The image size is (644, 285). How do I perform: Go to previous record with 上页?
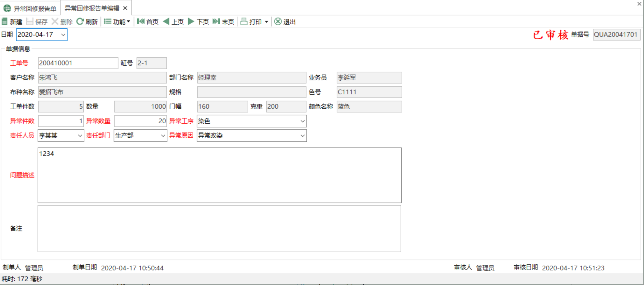coord(173,21)
